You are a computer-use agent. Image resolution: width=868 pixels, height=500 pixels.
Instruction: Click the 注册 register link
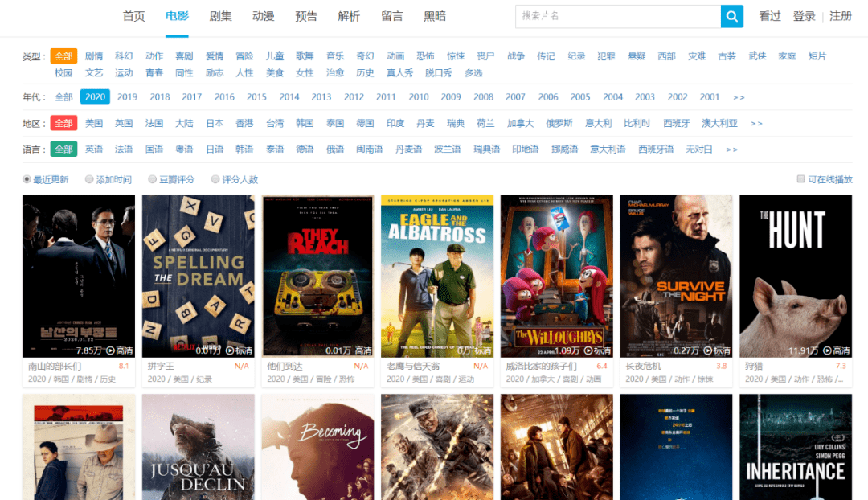(x=841, y=17)
